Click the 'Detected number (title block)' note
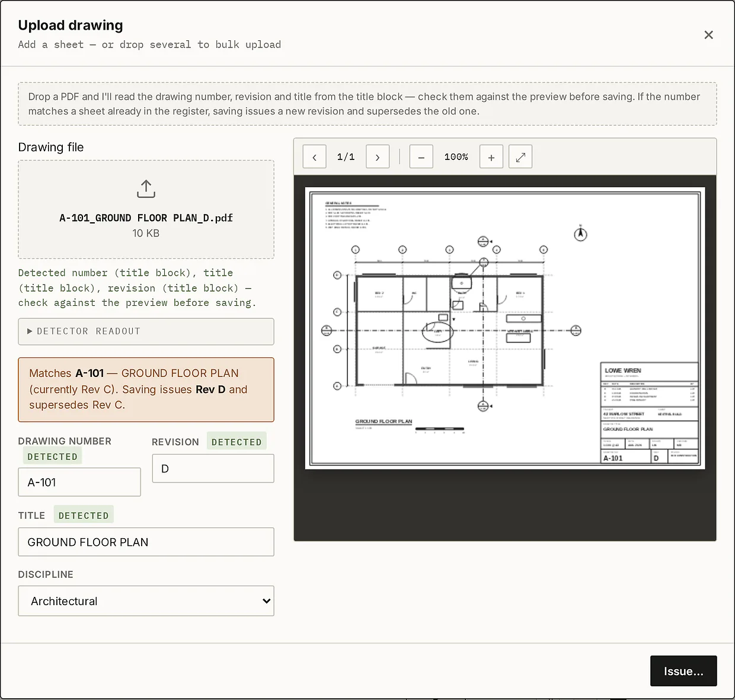The height and width of the screenshot is (700, 735). [x=137, y=287]
